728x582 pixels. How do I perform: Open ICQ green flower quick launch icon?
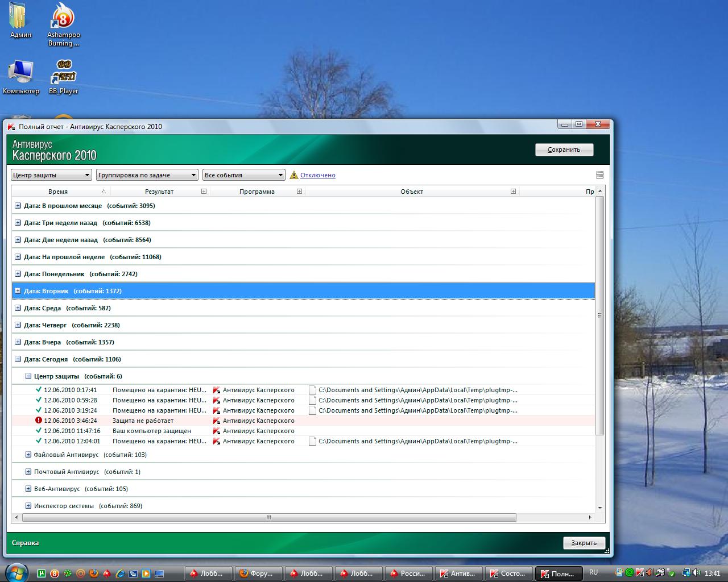68,573
